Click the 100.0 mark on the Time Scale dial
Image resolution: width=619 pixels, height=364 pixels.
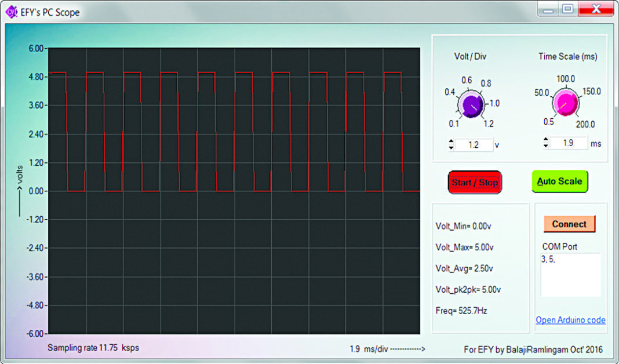pos(565,79)
